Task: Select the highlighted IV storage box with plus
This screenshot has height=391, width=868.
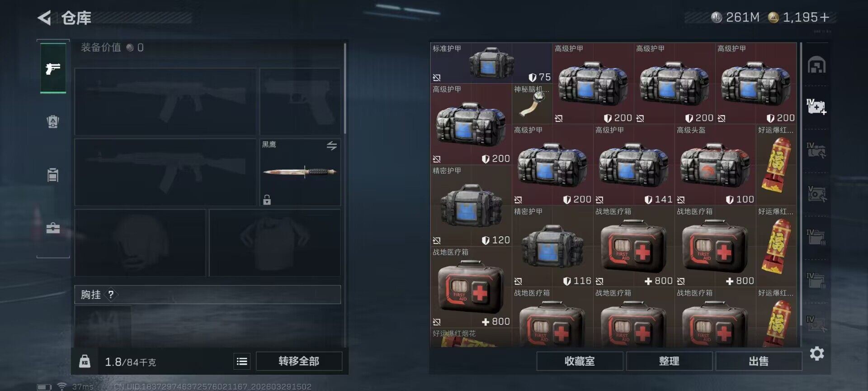Action: [816, 107]
